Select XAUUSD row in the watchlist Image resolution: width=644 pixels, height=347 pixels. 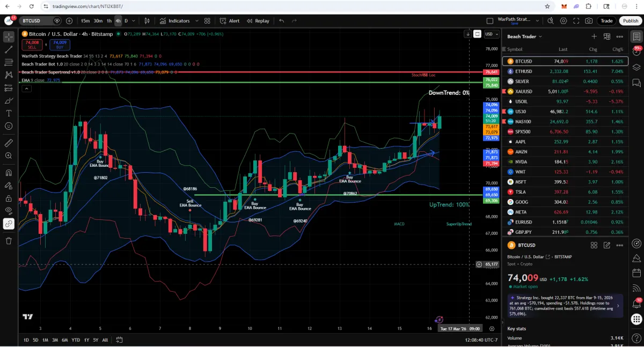[565, 91]
